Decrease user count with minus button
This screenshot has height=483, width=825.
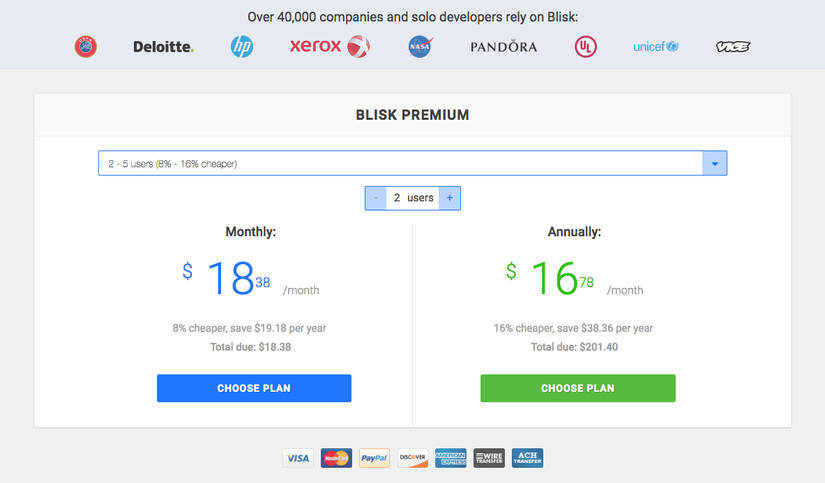point(376,198)
